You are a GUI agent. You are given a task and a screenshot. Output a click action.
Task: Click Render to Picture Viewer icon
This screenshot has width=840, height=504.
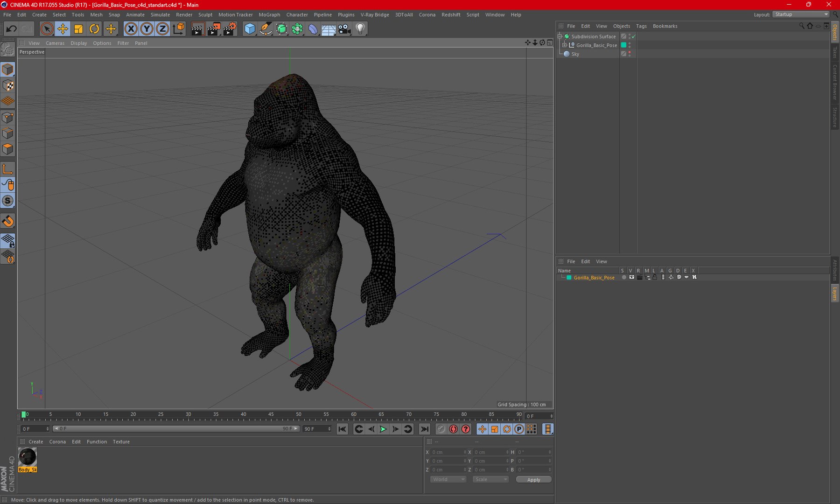pyautogui.click(x=213, y=29)
